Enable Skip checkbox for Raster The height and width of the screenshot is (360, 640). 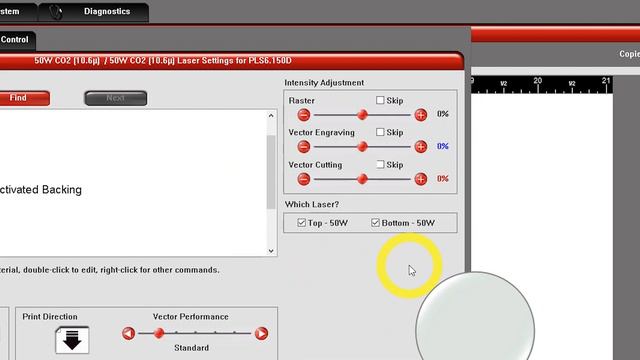(x=380, y=100)
